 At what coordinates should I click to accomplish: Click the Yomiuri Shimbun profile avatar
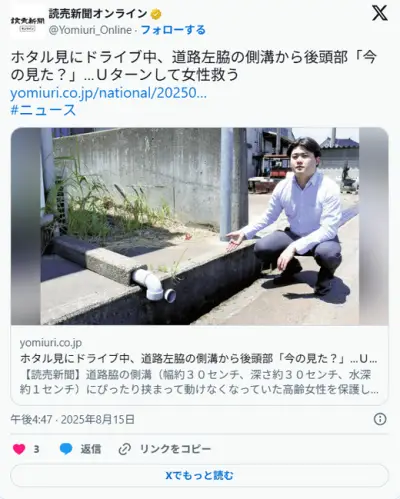click(27, 22)
